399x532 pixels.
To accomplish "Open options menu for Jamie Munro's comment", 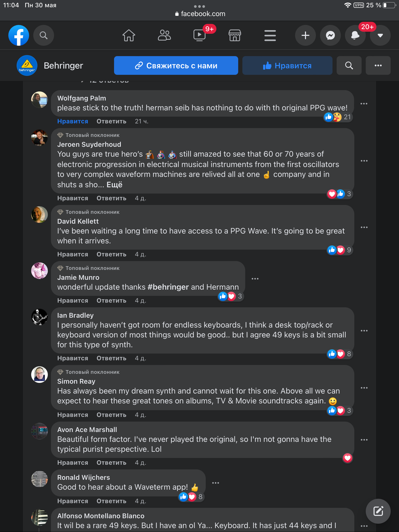I will [x=255, y=279].
